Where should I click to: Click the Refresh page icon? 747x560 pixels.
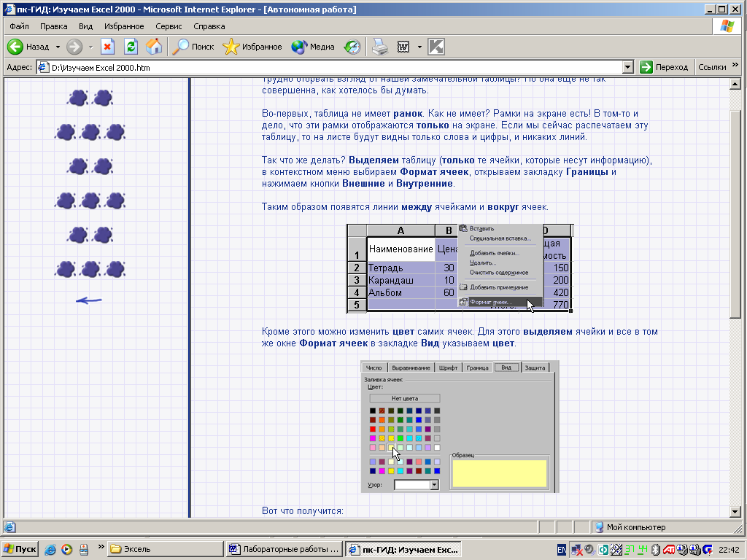point(131,47)
